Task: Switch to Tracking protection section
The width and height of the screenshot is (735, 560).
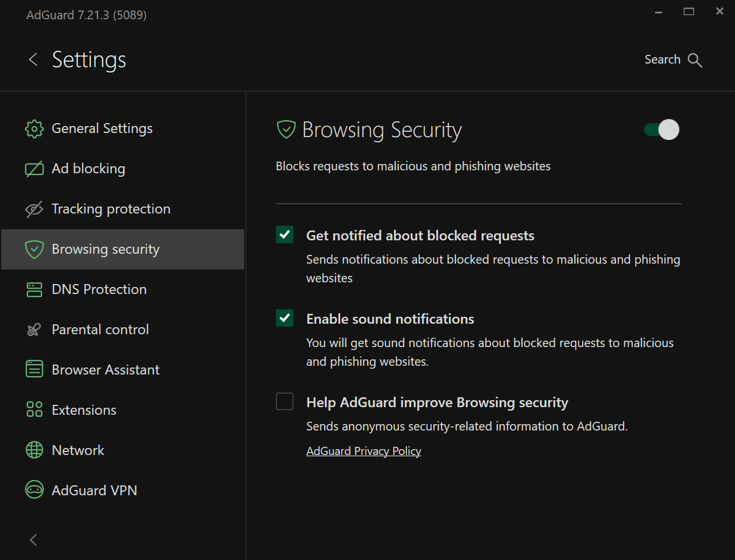Action: tap(123, 209)
